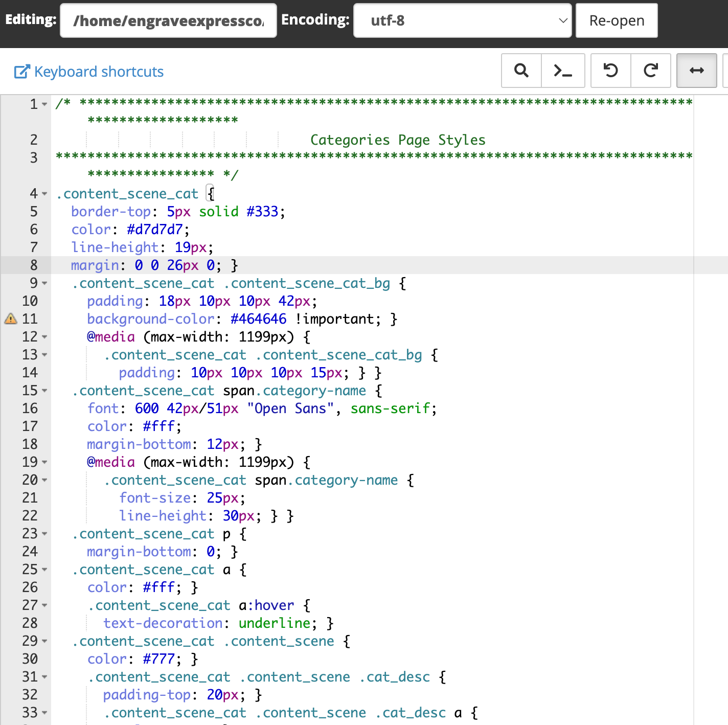Collapse the category-name rule at line 15
Viewport: 728px width, 725px height.
[45, 391]
